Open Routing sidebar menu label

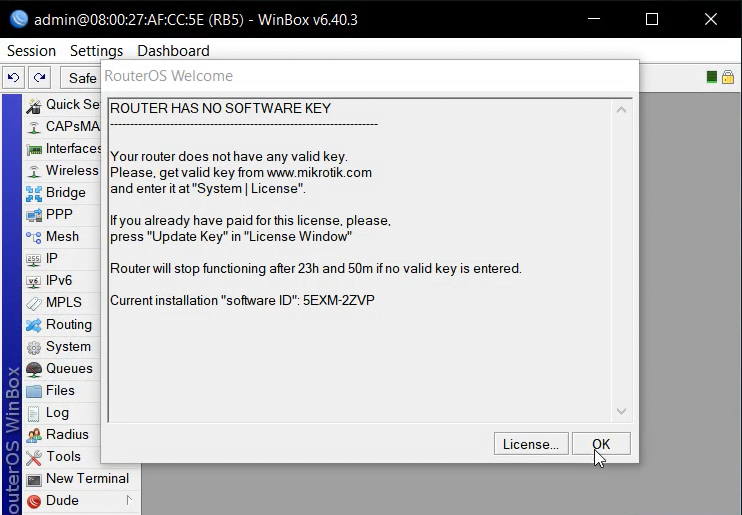69,325
